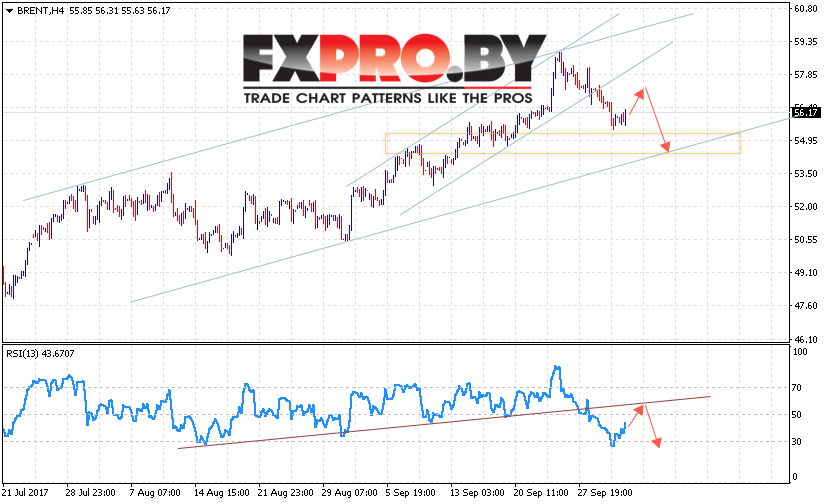Choose the 21 Aug 23:00 time label
Image resolution: width=829 pixels, height=504 pixels.
click(285, 493)
